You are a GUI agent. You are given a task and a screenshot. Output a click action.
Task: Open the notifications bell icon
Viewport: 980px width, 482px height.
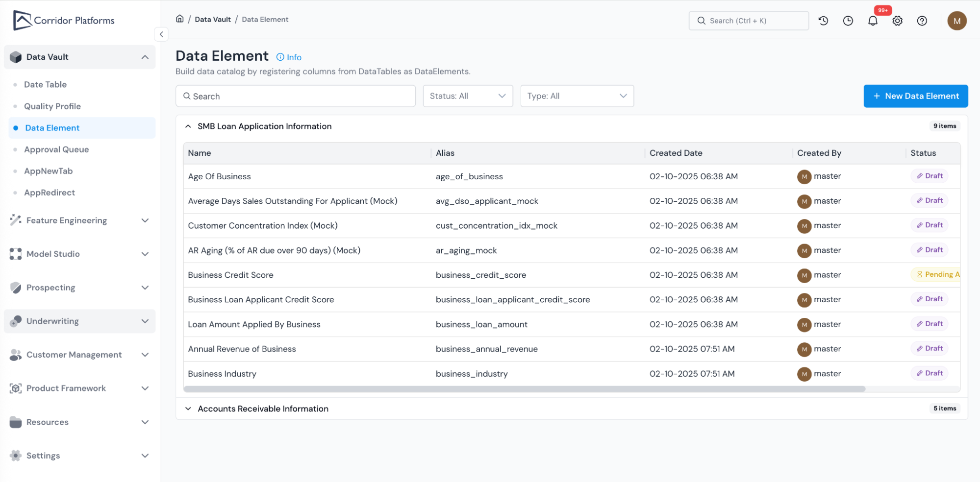pyautogui.click(x=873, y=21)
